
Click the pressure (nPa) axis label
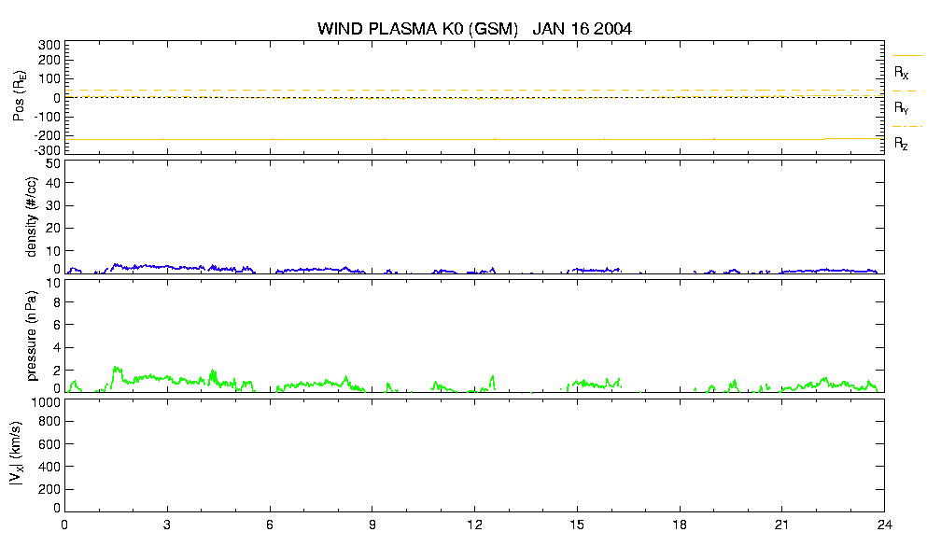pyautogui.click(x=31, y=336)
